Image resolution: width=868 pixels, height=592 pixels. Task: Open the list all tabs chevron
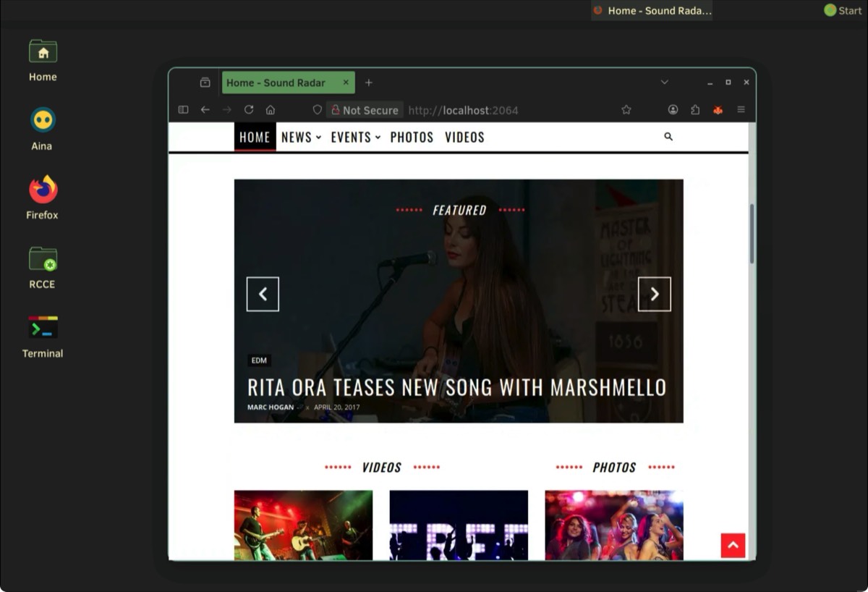tap(664, 83)
